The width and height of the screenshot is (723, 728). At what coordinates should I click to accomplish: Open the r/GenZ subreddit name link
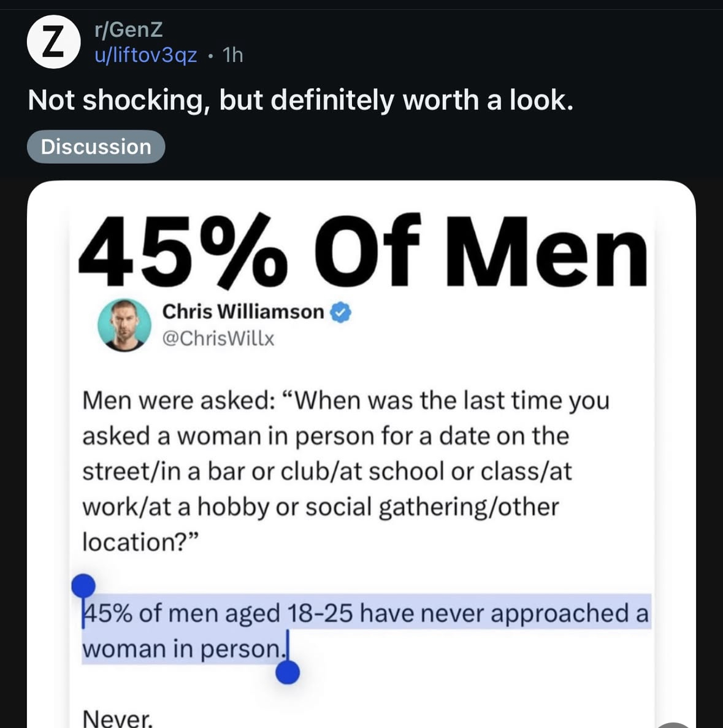pos(129,29)
